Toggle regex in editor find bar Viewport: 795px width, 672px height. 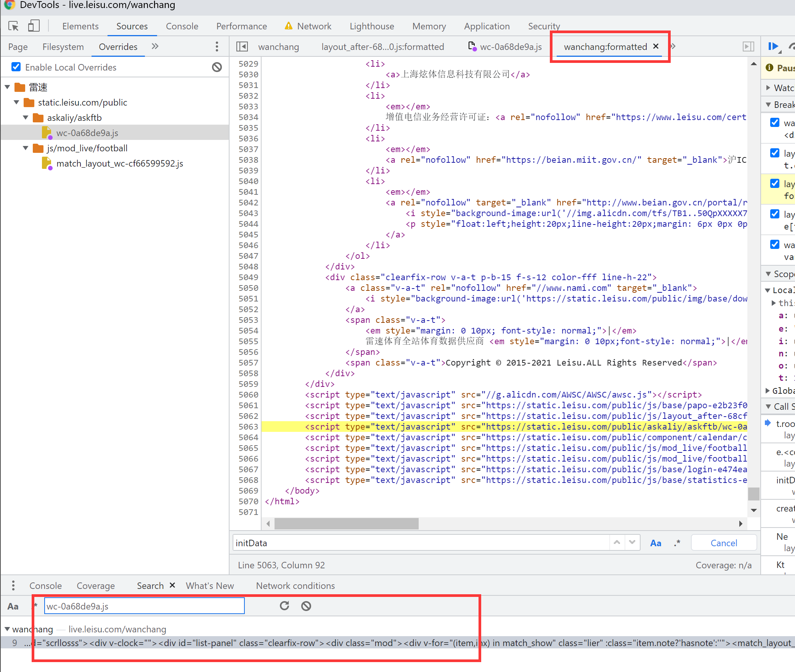(x=677, y=543)
